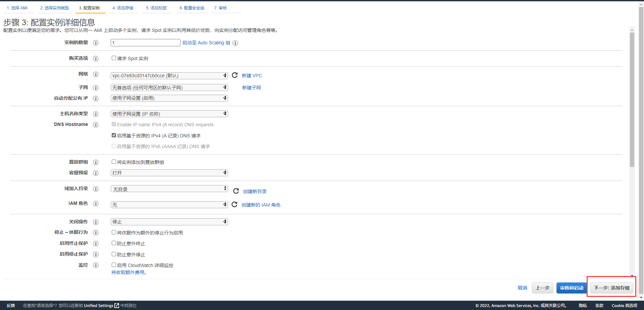Enable CloudWatch 详细监控 checkbox
This screenshot has height=310, width=644.
114,265
